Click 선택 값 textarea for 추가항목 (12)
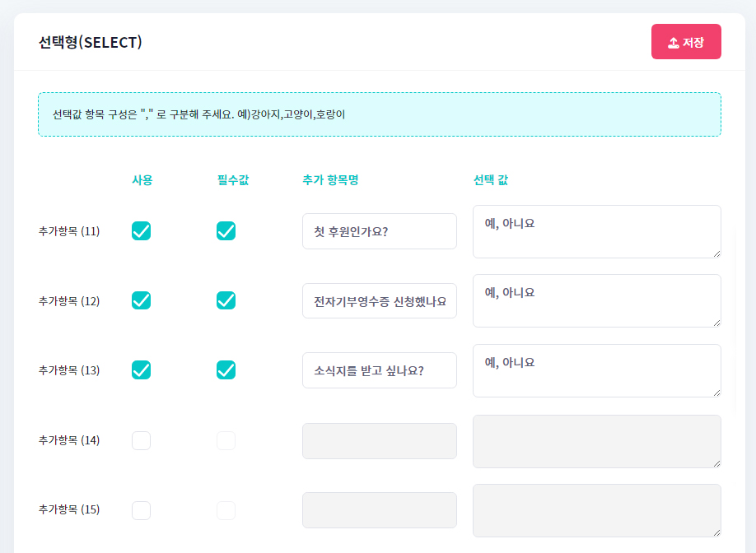Screen dimensions: 756x553 (x=596, y=300)
